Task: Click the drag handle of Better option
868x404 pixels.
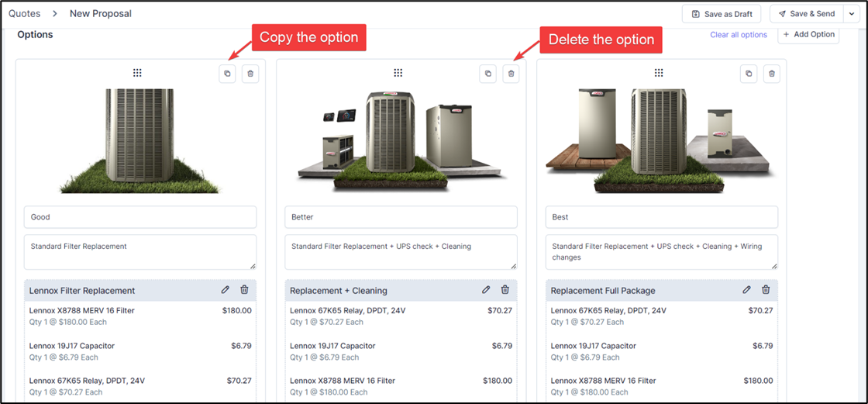Action: click(398, 73)
